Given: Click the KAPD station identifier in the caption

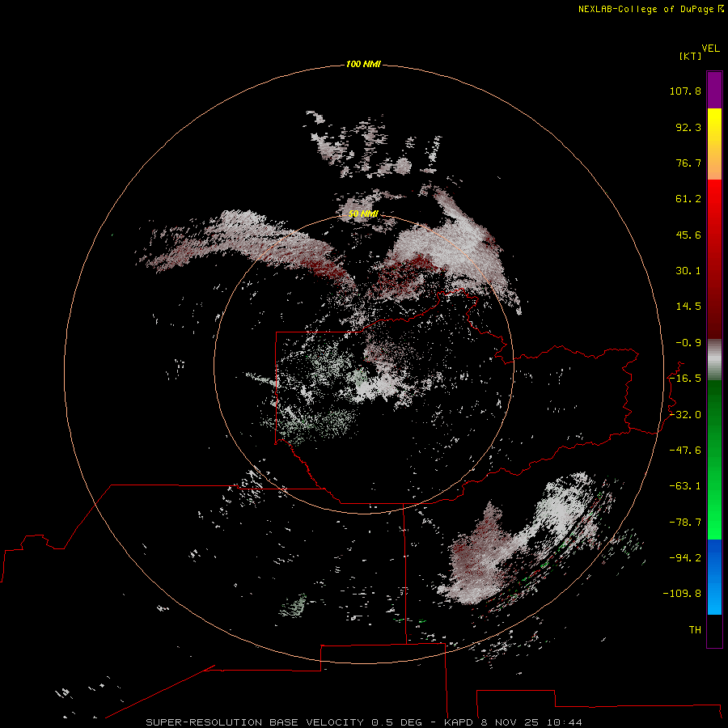Looking at the screenshot, I should [x=459, y=722].
